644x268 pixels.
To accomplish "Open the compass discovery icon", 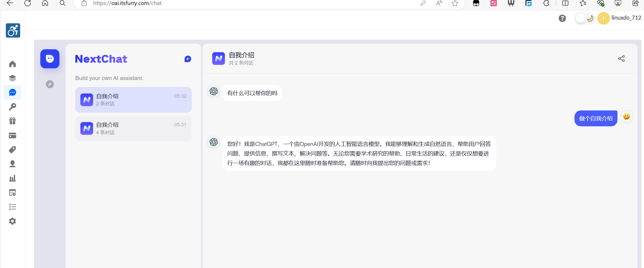I will 50,84.
